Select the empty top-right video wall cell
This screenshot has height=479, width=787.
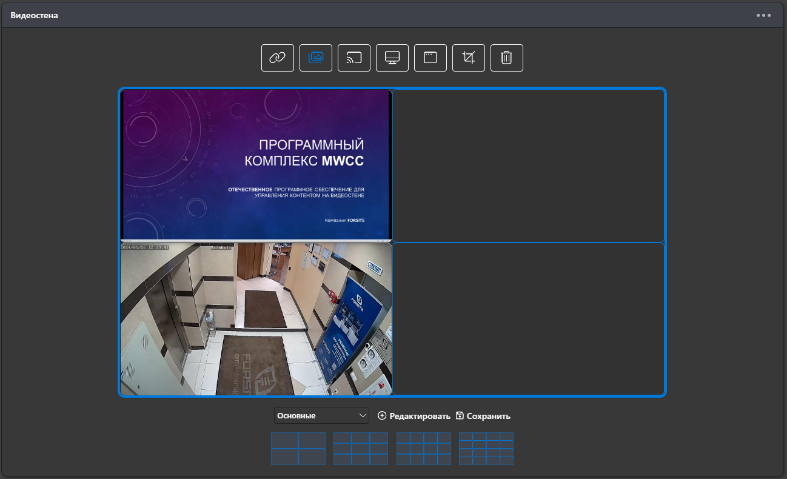point(529,166)
